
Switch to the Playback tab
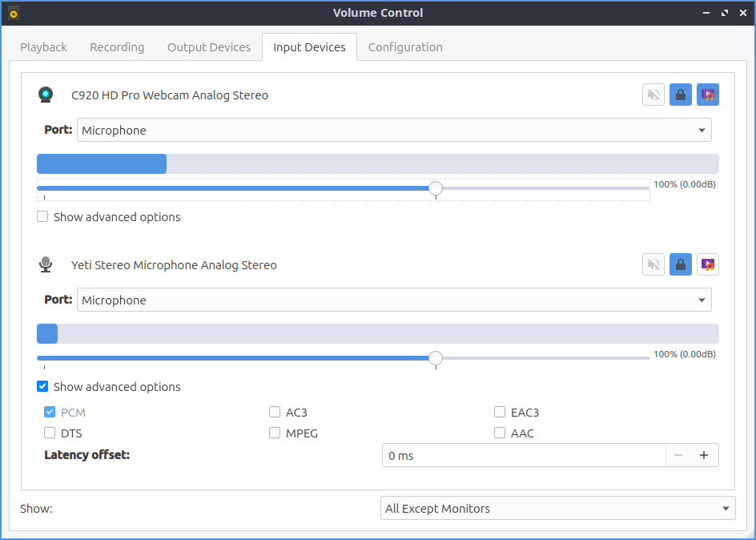click(x=43, y=47)
